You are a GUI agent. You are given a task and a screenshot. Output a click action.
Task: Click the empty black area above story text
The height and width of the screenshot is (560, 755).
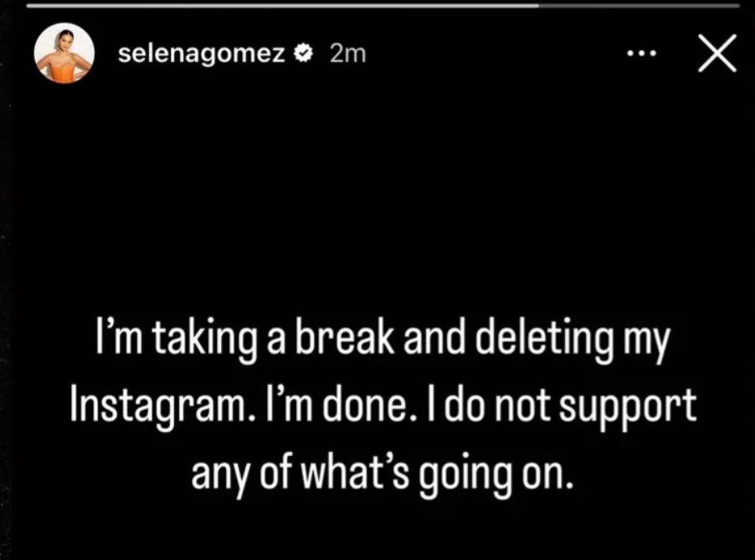377,193
